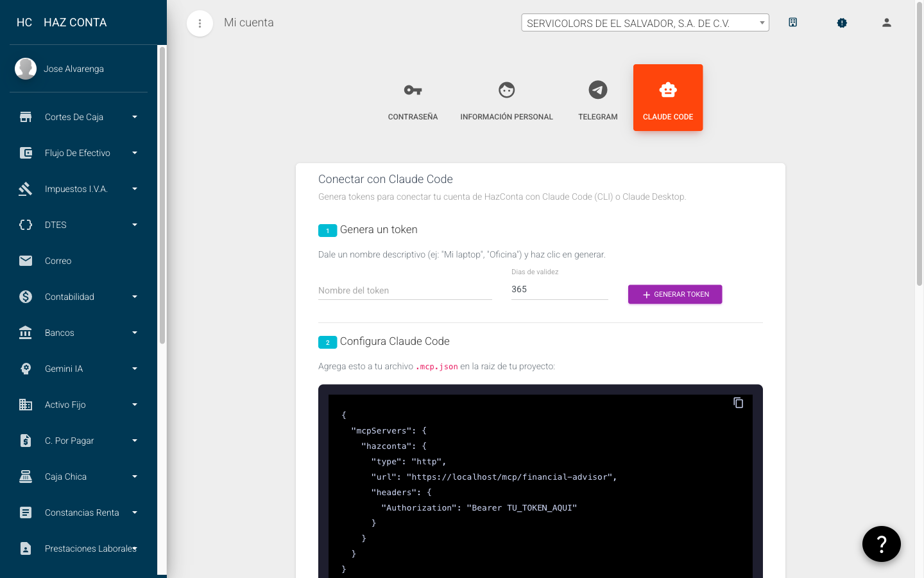924x578 pixels.
Task: Expand Constancias Renta menu arrow
Action: (135, 512)
